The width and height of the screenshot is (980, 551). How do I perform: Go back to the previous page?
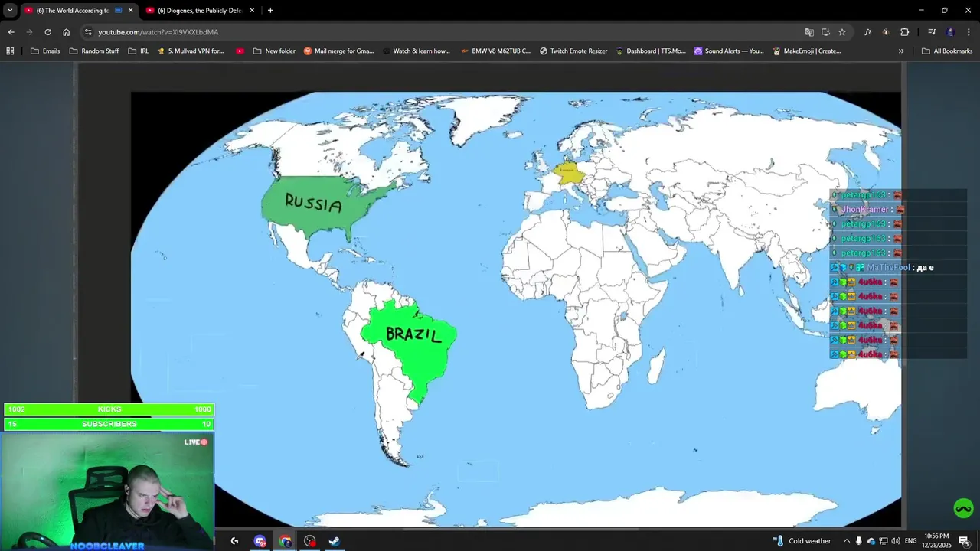tap(11, 32)
